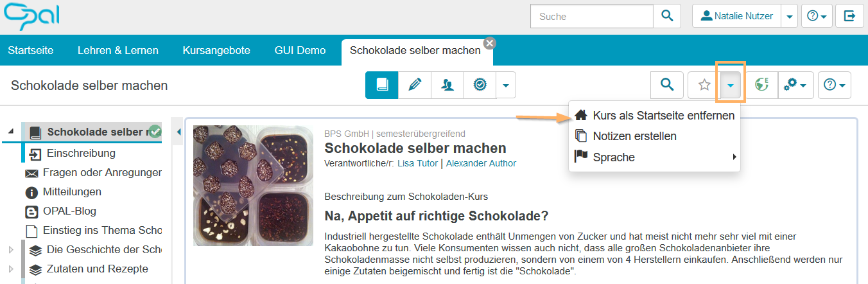Switch to the Kursangebote tab
Viewport: 868px width, 284px height.
tap(216, 50)
